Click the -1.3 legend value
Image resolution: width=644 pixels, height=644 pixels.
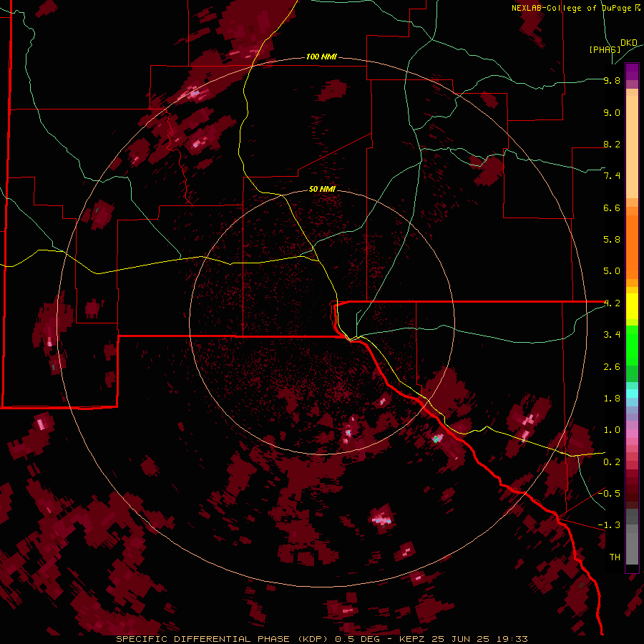[x=609, y=525]
